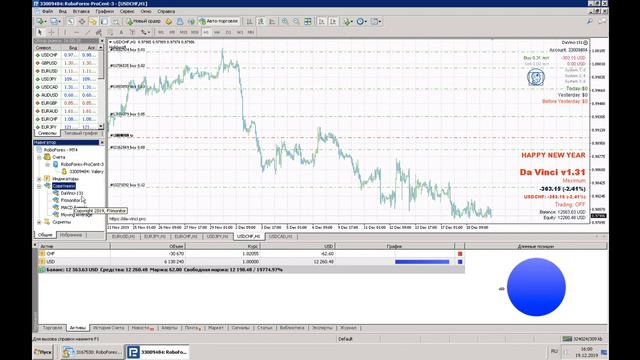This screenshot has height=360, width=640.
Task: Switch to D1 timeframe
Action: pos(229,32)
